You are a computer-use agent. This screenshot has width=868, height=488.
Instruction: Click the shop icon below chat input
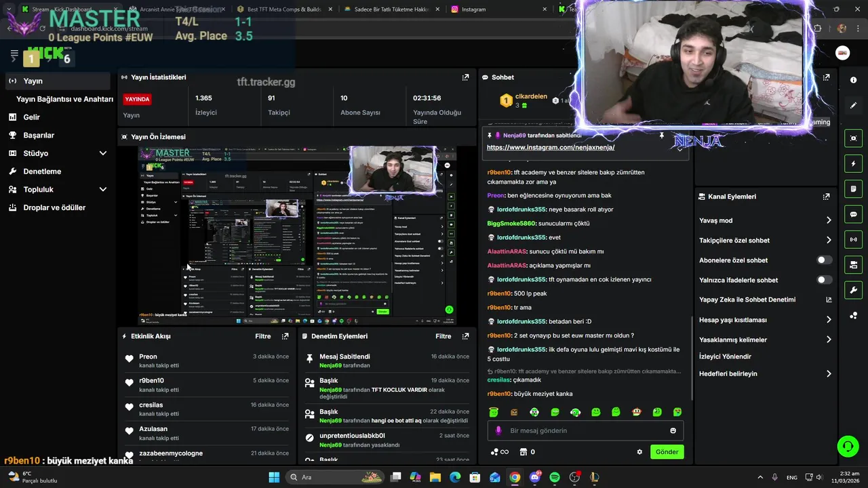coord(523,452)
